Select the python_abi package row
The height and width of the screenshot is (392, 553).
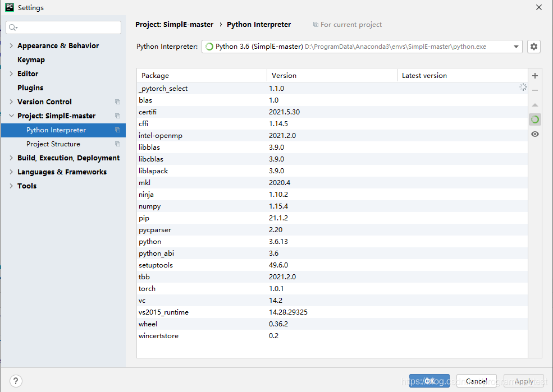point(332,253)
